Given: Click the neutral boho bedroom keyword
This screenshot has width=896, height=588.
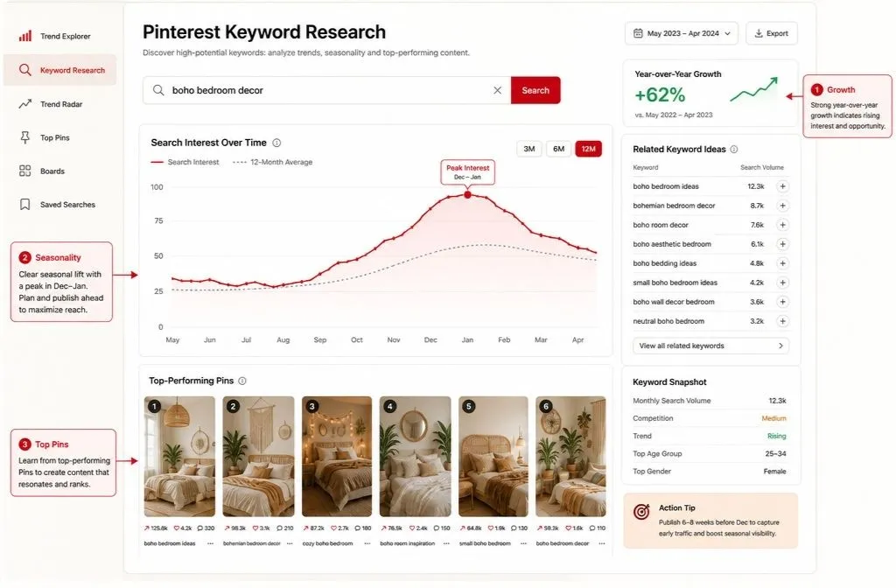Looking at the screenshot, I should click(668, 321).
